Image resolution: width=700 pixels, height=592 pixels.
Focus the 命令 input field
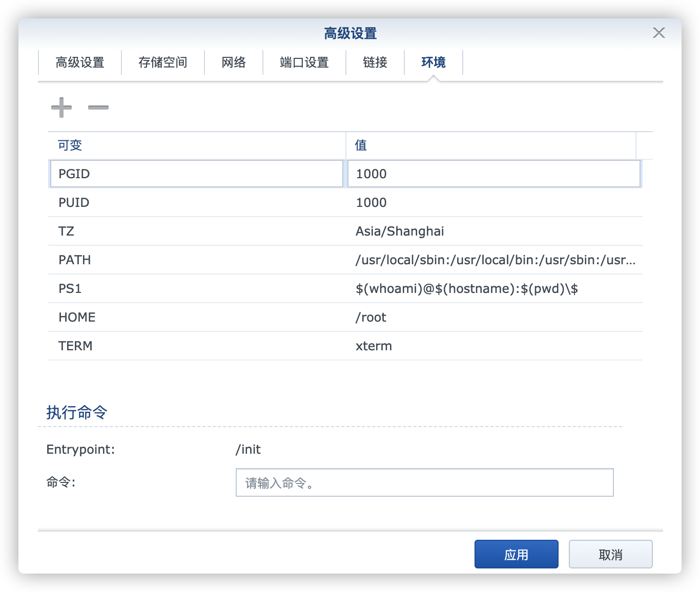tap(424, 482)
